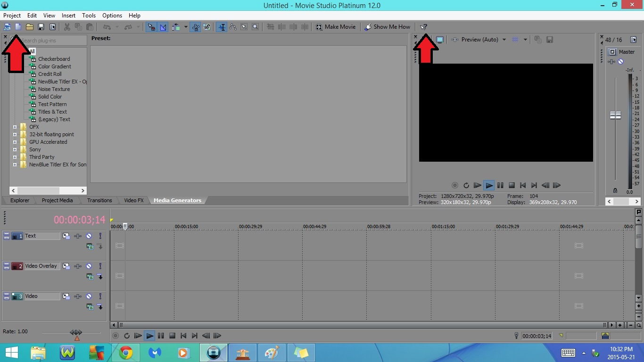Expand the Third Party folder
Screen dimensions: 644x362
(x=15, y=157)
